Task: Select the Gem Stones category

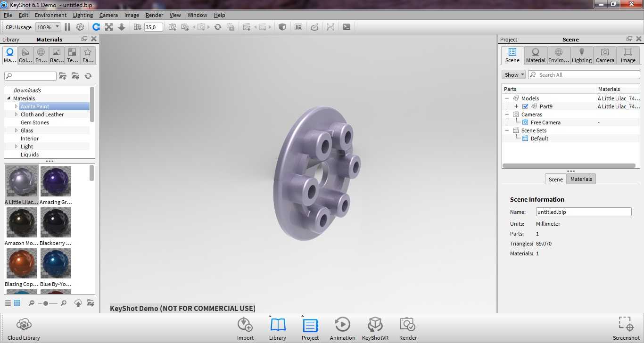Action: [x=35, y=122]
